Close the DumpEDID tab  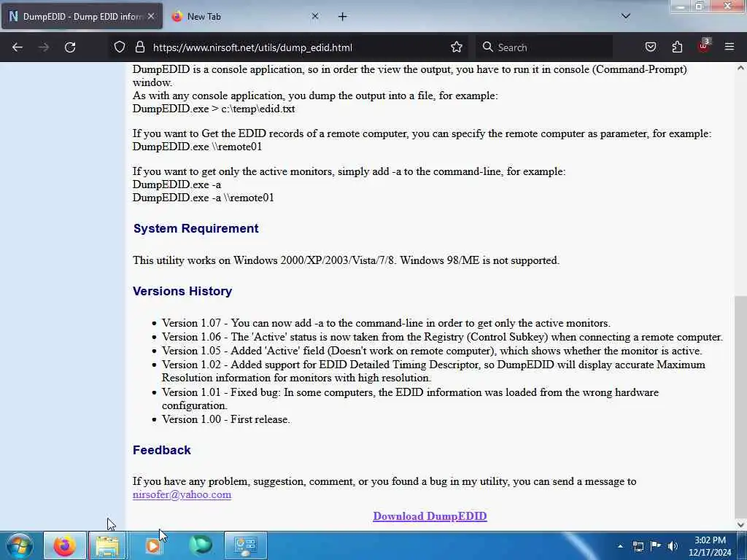151,16
